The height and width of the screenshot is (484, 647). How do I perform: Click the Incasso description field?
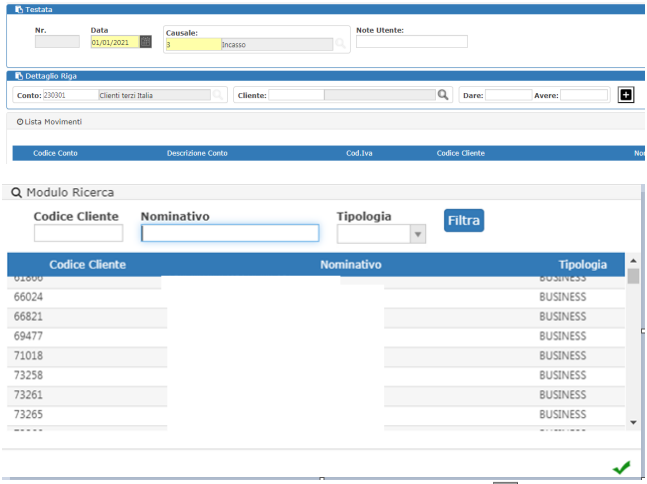point(277,45)
